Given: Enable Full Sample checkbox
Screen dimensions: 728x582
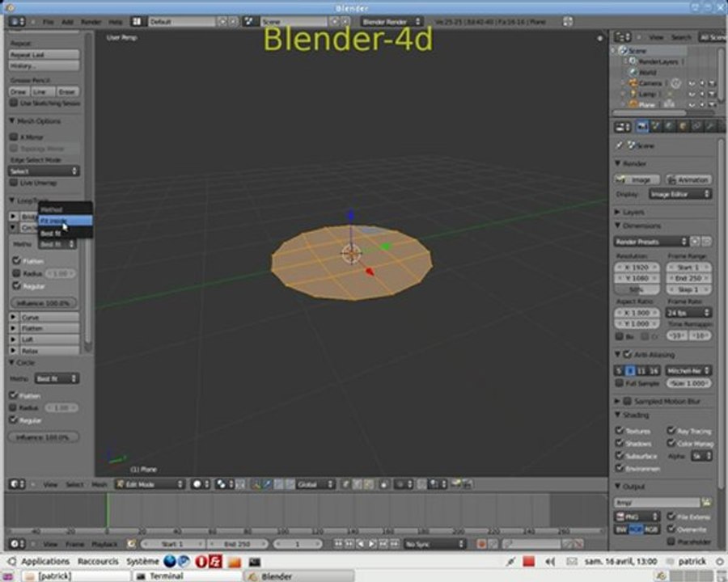Looking at the screenshot, I should pyautogui.click(x=620, y=383).
